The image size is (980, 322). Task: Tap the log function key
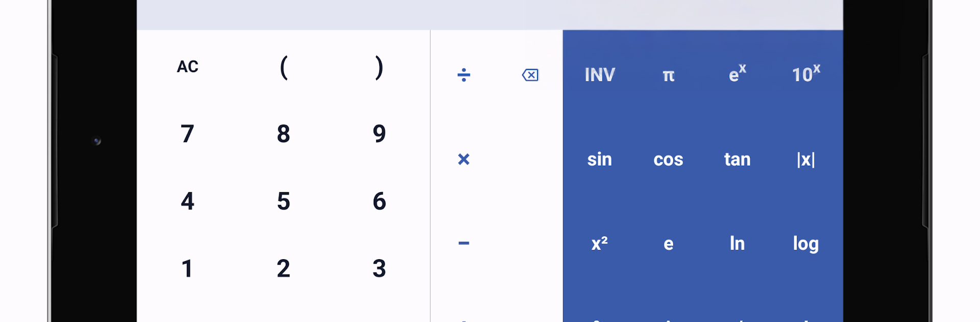[806, 243]
